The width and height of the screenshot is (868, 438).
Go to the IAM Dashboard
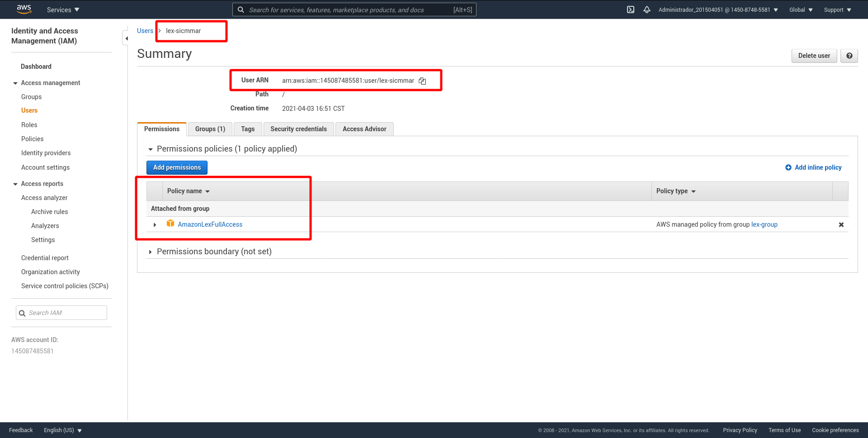pos(36,67)
